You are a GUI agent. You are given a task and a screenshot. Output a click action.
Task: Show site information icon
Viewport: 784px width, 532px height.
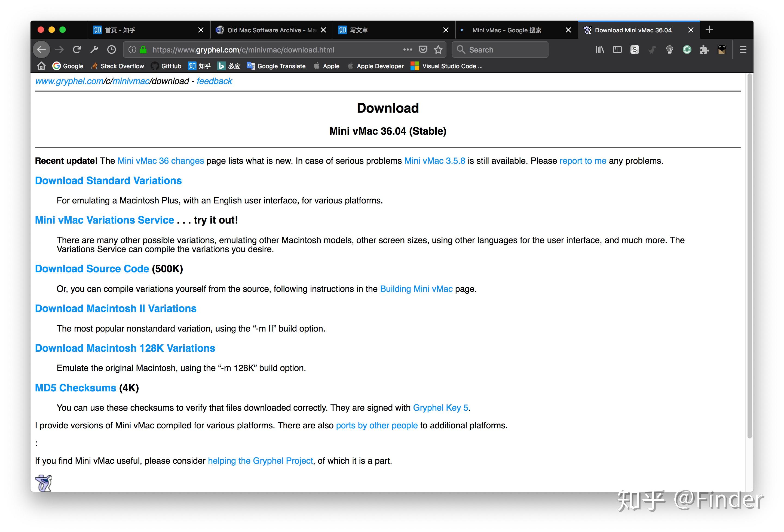[x=132, y=50]
